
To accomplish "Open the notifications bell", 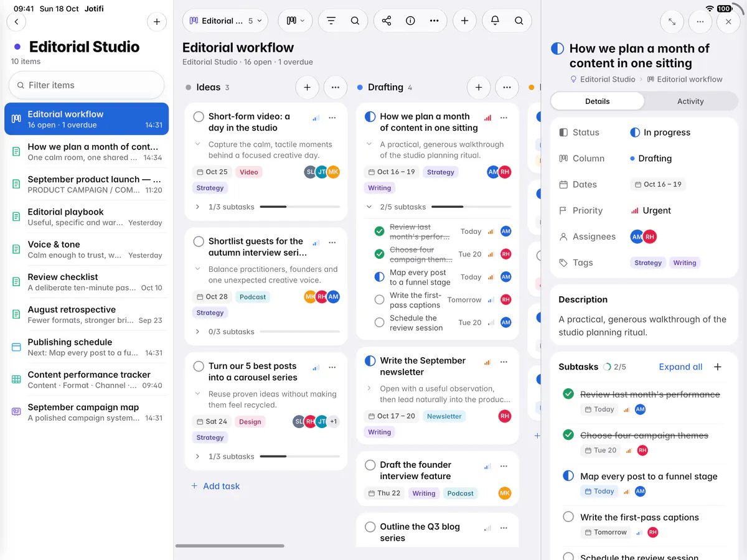I will [495, 21].
